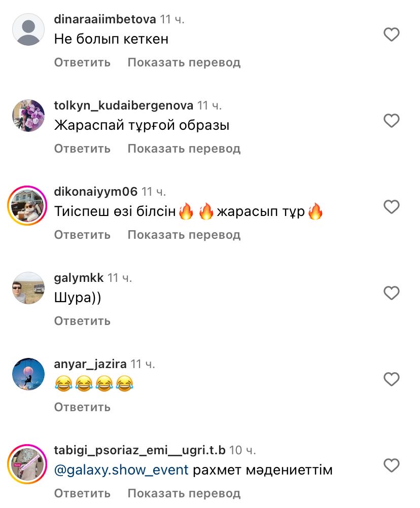Like tabigi_psoriaz_emi__ugri.t.b's comment heart
420x508 pixels.
pyautogui.click(x=391, y=465)
